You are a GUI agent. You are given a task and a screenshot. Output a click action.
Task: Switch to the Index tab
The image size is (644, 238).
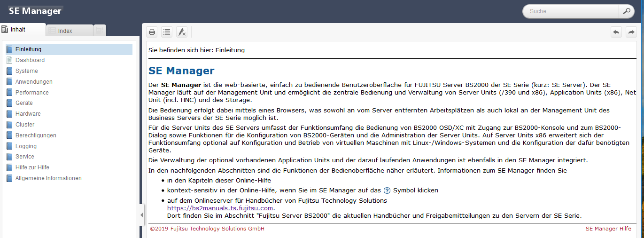click(x=70, y=31)
